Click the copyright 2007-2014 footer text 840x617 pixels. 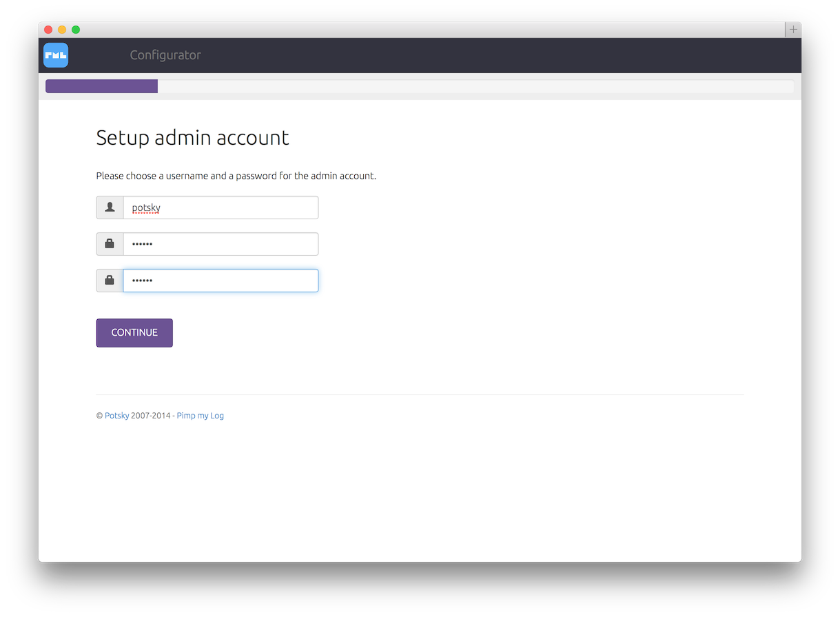pyautogui.click(x=151, y=416)
